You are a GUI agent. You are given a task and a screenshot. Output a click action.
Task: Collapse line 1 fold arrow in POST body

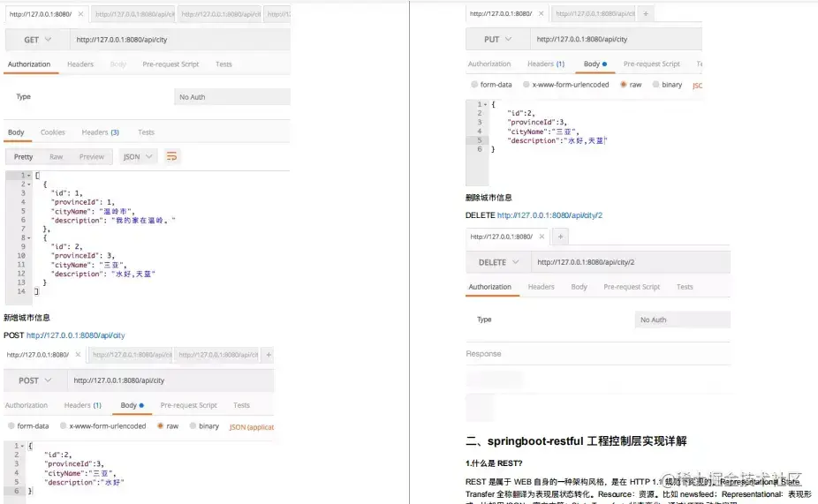22,446
